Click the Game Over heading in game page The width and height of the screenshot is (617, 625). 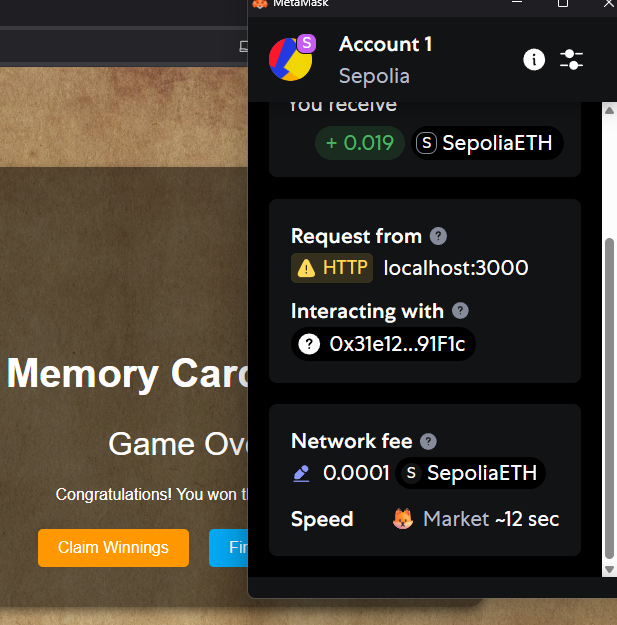click(178, 444)
